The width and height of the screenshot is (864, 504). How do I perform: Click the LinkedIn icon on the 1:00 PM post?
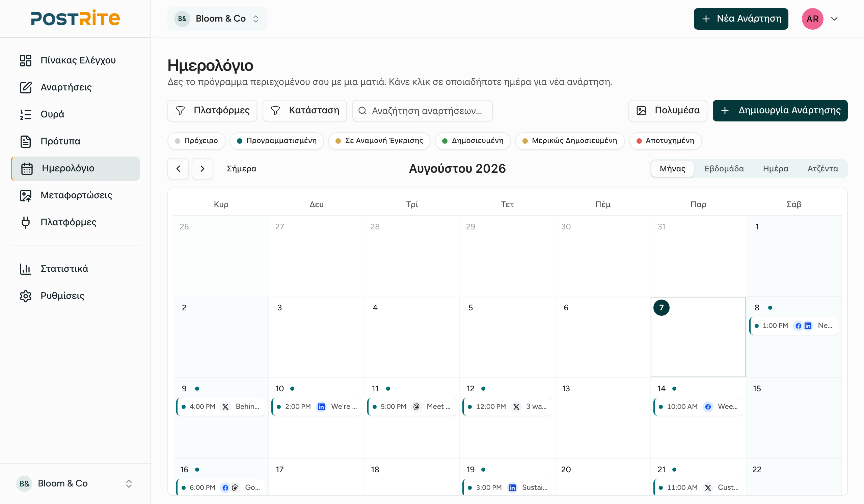808,326
